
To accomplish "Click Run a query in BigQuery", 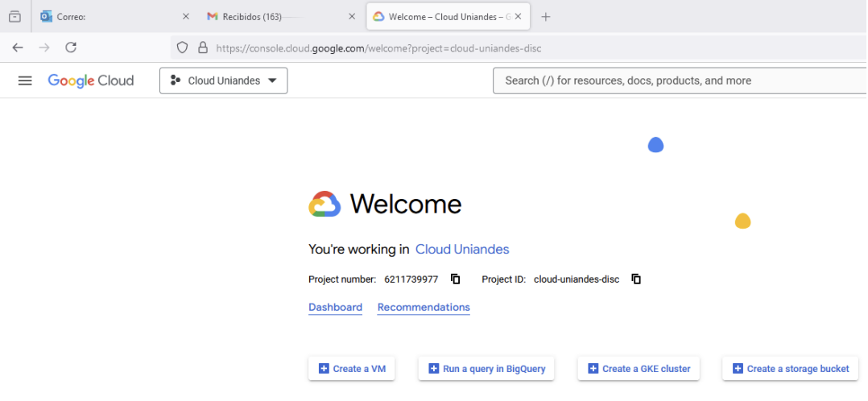I will (x=486, y=369).
